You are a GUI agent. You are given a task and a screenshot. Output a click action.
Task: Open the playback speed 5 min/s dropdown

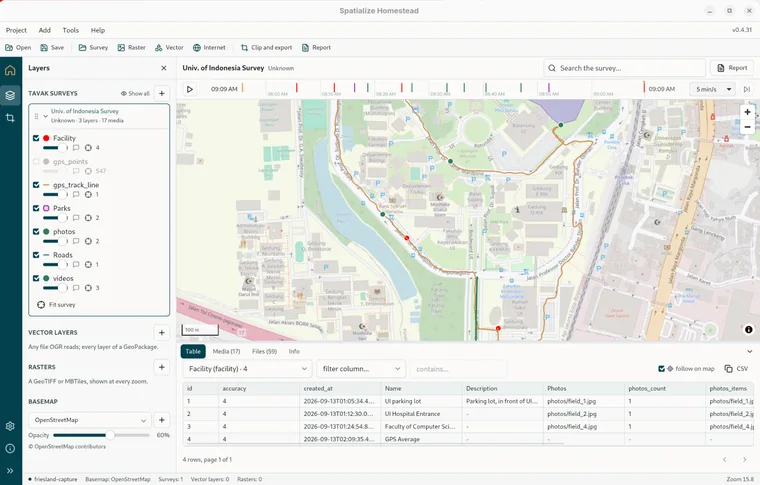712,89
